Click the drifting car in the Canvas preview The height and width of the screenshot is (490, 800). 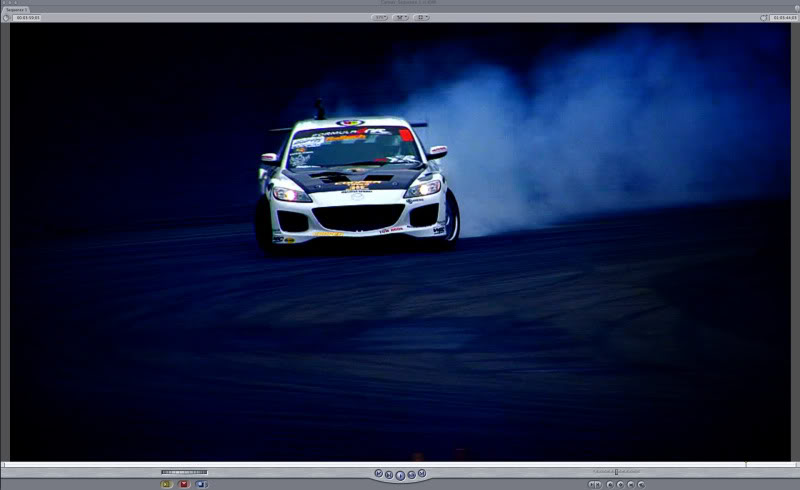pos(357,185)
